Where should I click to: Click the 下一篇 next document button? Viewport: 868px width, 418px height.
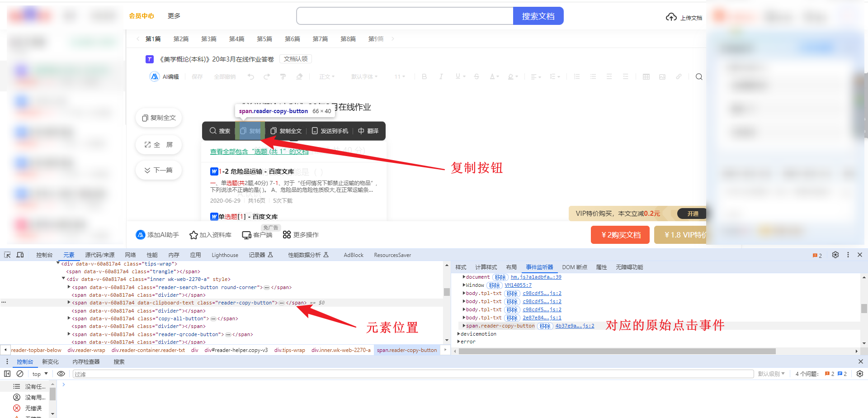pyautogui.click(x=159, y=170)
